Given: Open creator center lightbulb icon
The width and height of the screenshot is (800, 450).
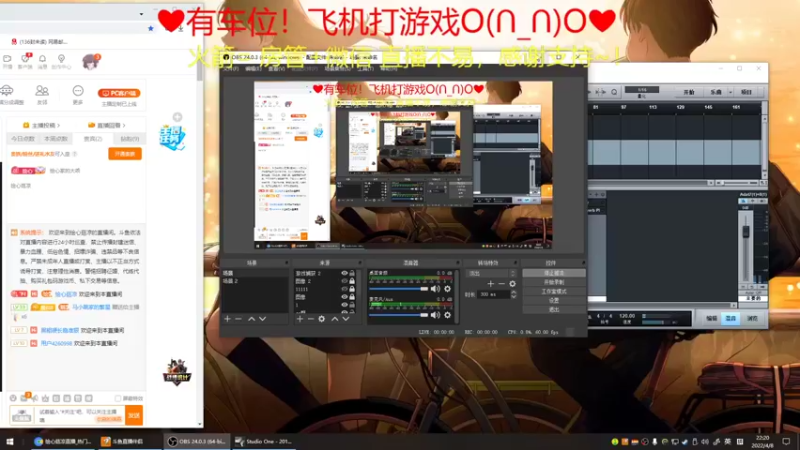Looking at the screenshot, I should pos(61,59).
